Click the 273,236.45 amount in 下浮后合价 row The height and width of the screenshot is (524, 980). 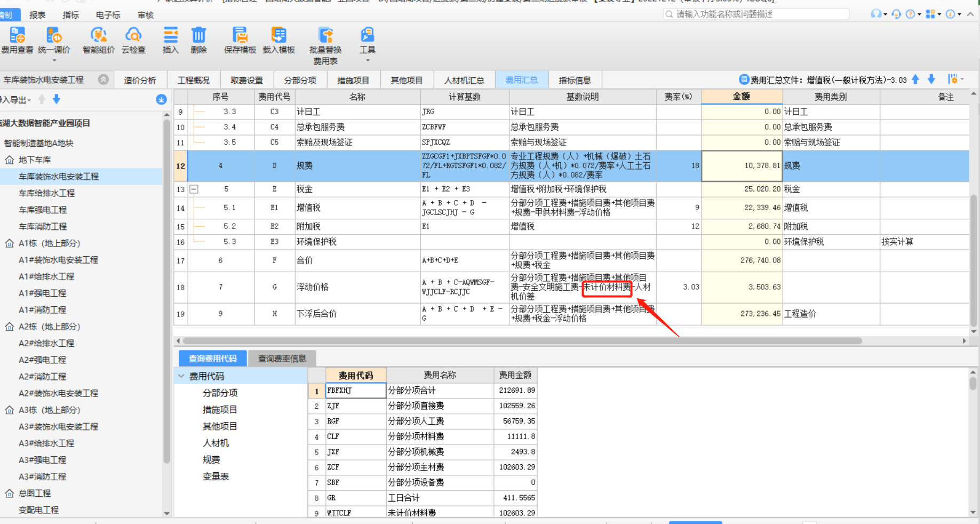coord(742,314)
